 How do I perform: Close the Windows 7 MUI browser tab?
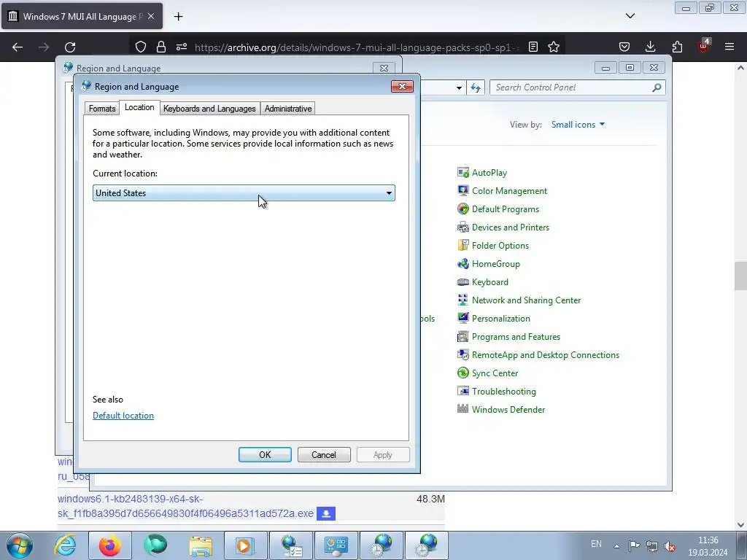click(x=151, y=16)
